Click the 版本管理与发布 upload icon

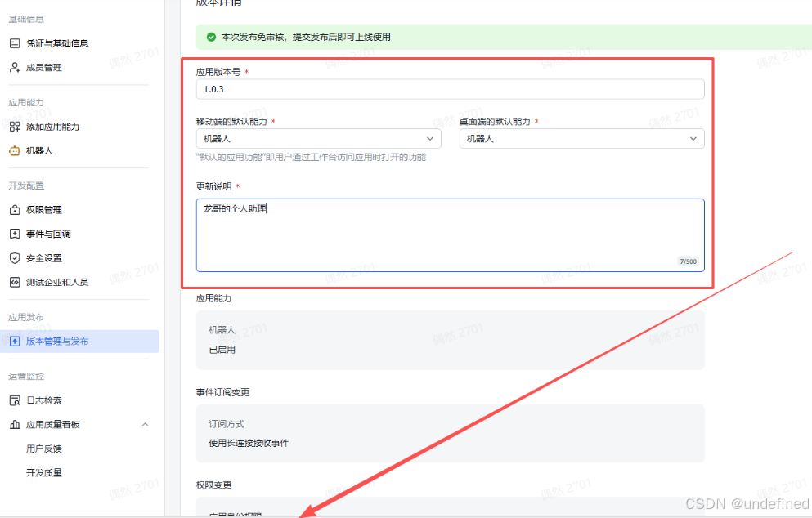pos(15,342)
